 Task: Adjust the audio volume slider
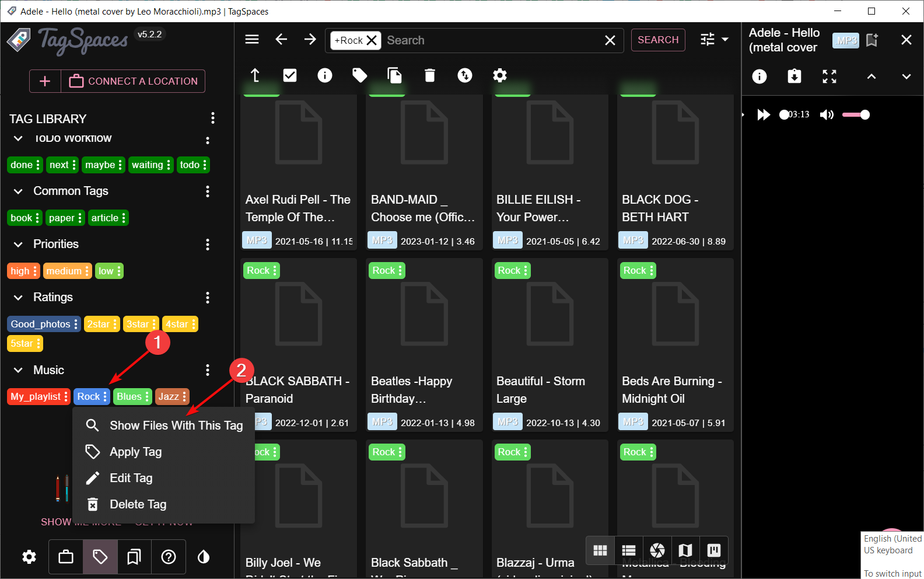click(856, 115)
